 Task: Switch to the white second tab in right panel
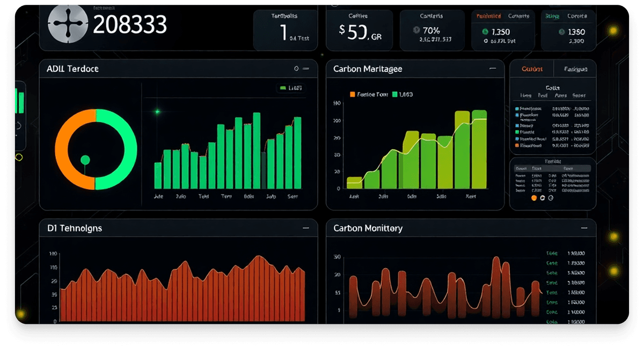coord(576,69)
